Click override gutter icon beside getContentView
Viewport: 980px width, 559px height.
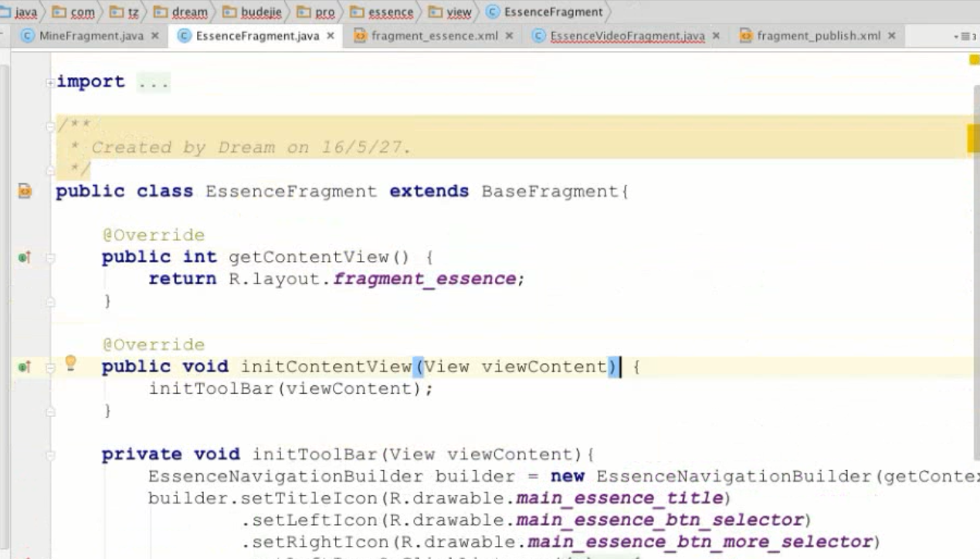point(24,257)
